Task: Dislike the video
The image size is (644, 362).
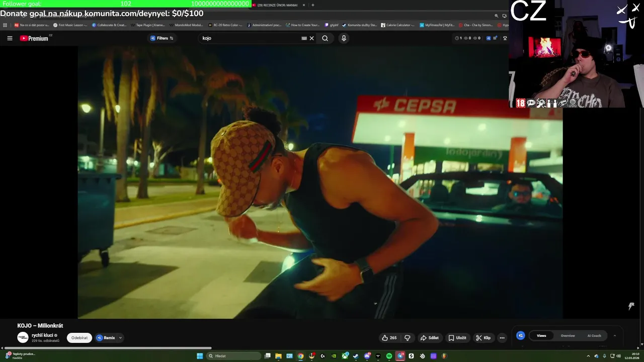Action: [x=408, y=338]
